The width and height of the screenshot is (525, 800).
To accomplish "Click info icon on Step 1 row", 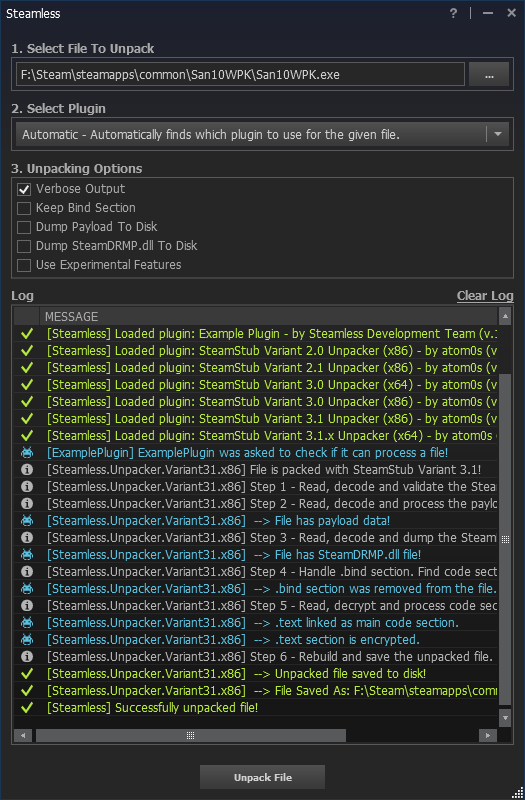I will click(x=27, y=487).
